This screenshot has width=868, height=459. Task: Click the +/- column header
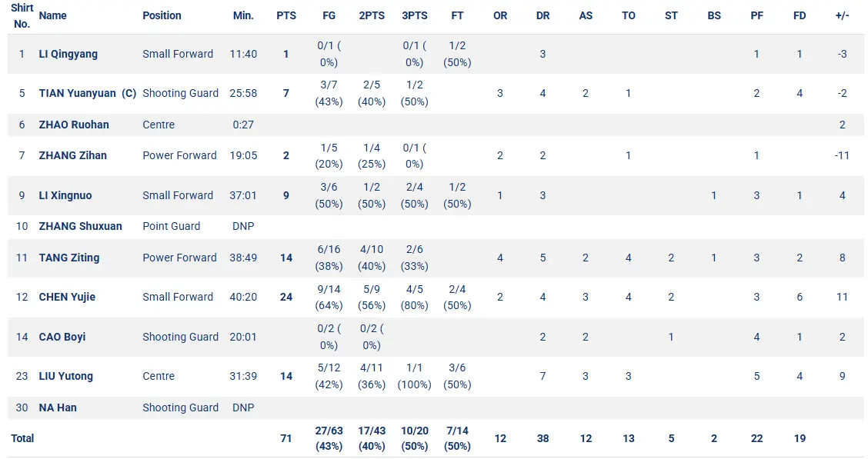[x=842, y=15]
